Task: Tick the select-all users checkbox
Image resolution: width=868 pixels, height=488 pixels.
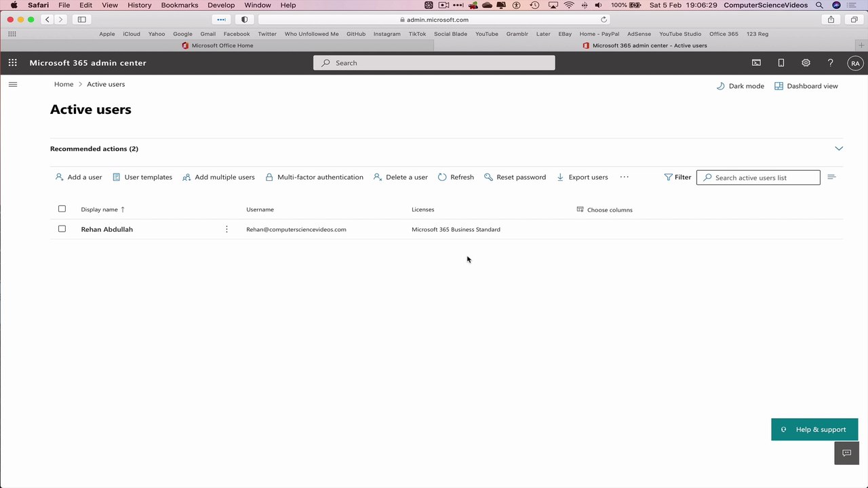Action: click(x=62, y=209)
